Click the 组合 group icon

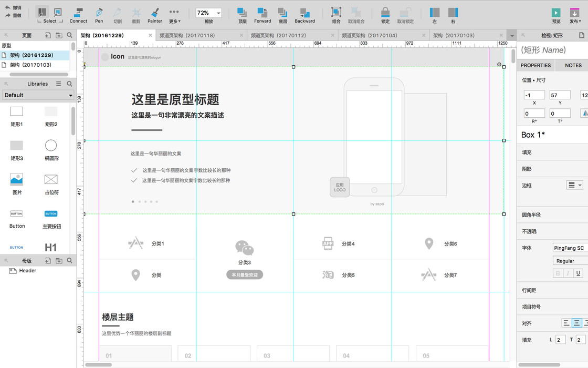pyautogui.click(x=336, y=15)
